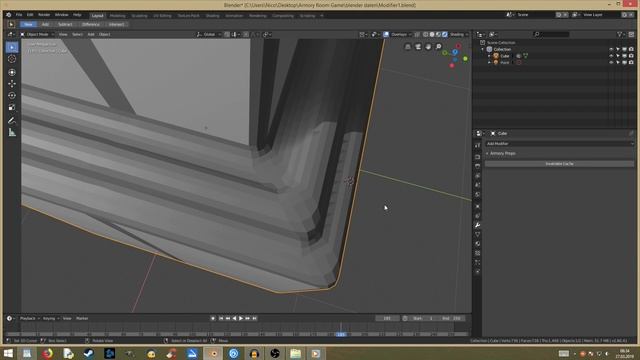Click the current frame number field
The height and width of the screenshot is (360, 640).
[387, 318]
